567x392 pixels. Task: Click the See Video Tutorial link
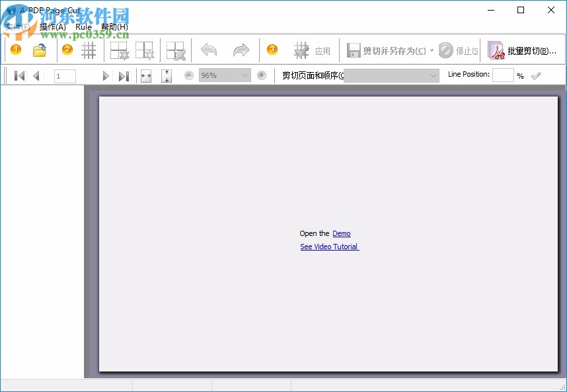click(328, 246)
